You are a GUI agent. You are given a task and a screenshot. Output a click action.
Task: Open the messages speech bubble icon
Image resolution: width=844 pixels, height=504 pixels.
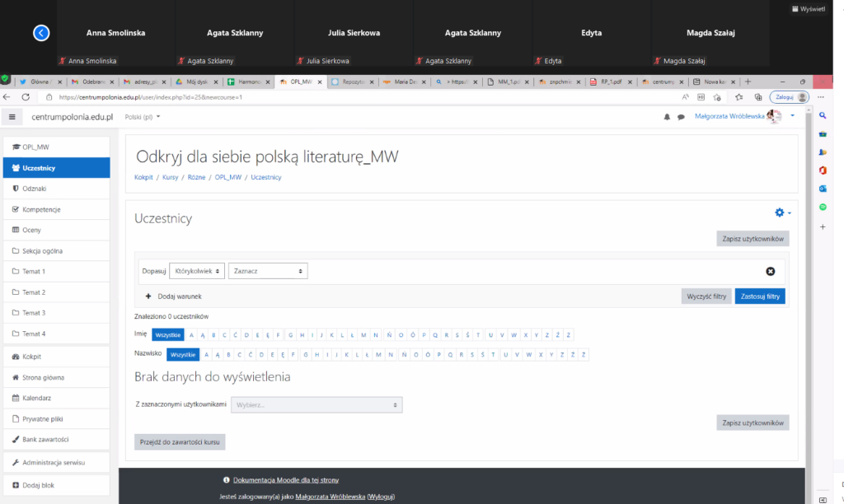tap(681, 117)
